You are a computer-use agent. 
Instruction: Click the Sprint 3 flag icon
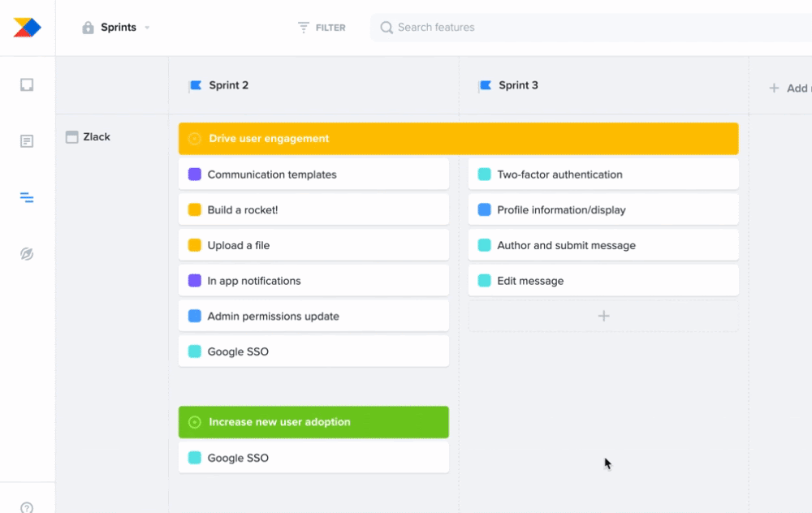click(485, 85)
